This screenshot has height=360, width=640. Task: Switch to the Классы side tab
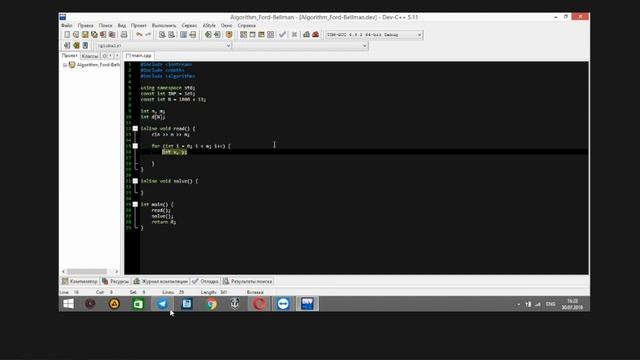[x=89, y=56]
